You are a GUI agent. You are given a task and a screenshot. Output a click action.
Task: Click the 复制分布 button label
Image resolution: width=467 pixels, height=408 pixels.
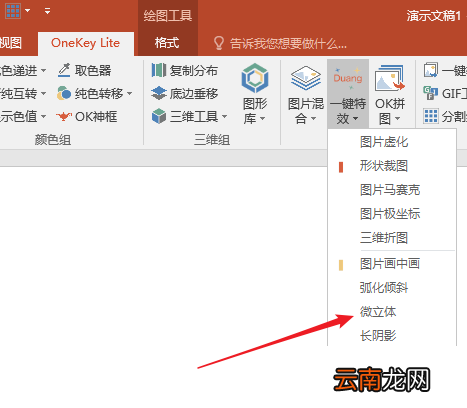[194, 71]
